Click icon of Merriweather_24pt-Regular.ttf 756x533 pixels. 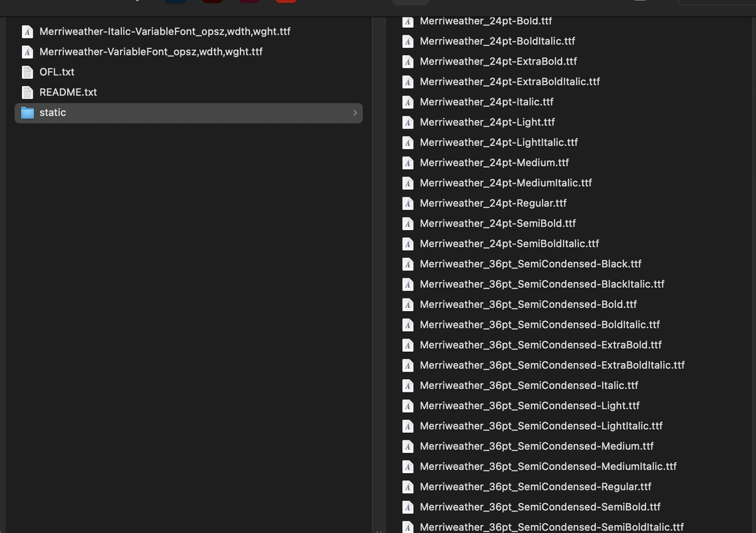point(408,203)
